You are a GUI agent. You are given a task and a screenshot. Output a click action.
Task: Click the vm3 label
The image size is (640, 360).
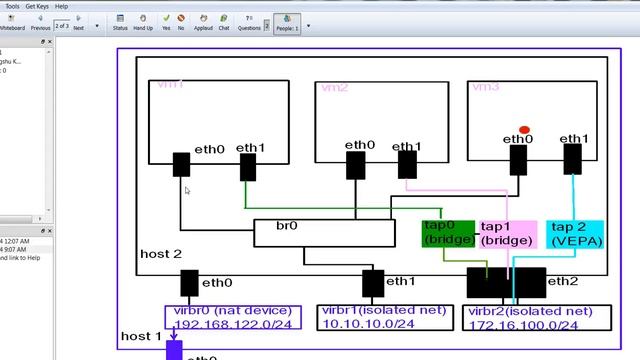pos(486,87)
